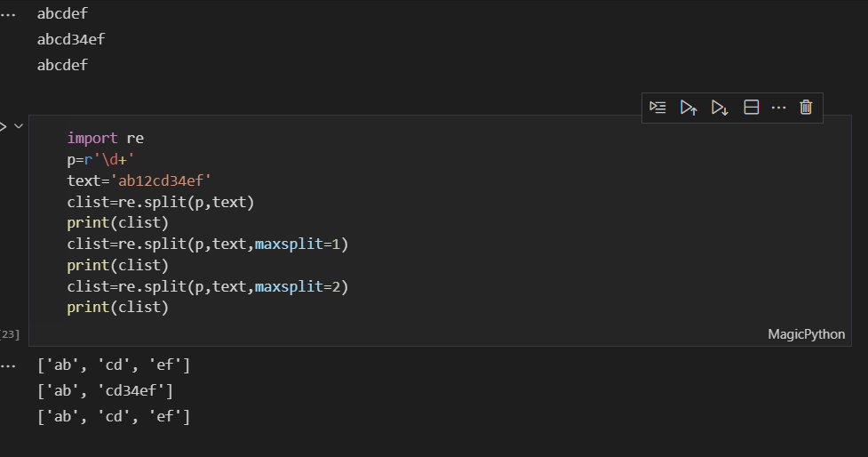Image resolution: width=868 pixels, height=457 pixels.
Task: Open the MagicPython language mode selector
Action: [x=806, y=334]
